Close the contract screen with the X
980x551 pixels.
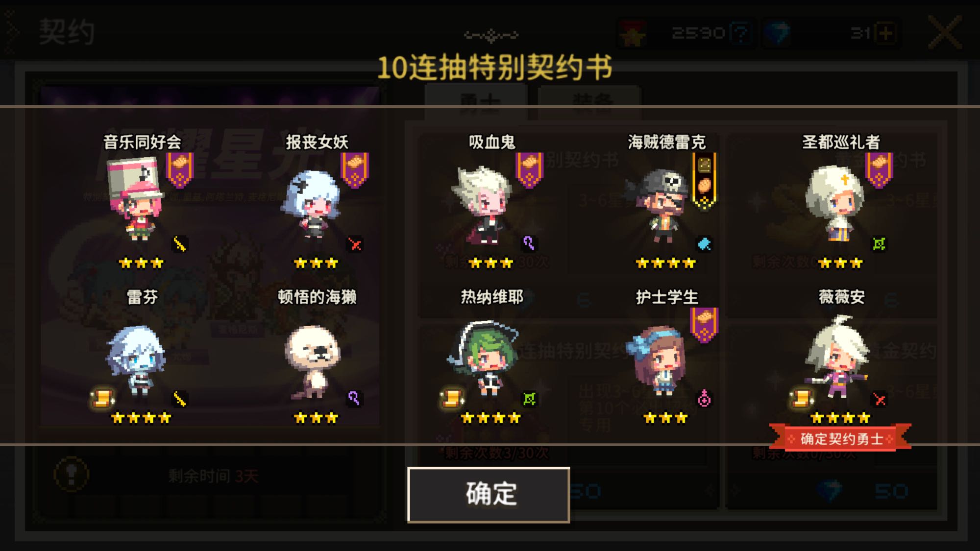[x=945, y=32]
